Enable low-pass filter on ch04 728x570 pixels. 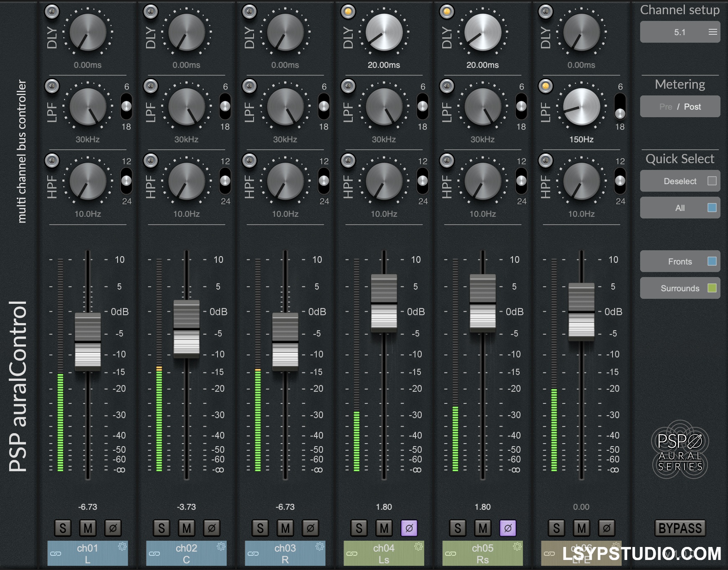(348, 86)
